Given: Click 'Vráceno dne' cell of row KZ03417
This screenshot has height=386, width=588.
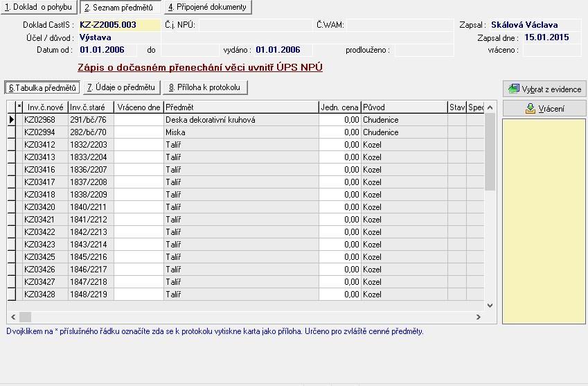Looking at the screenshot, I should click(139, 182).
